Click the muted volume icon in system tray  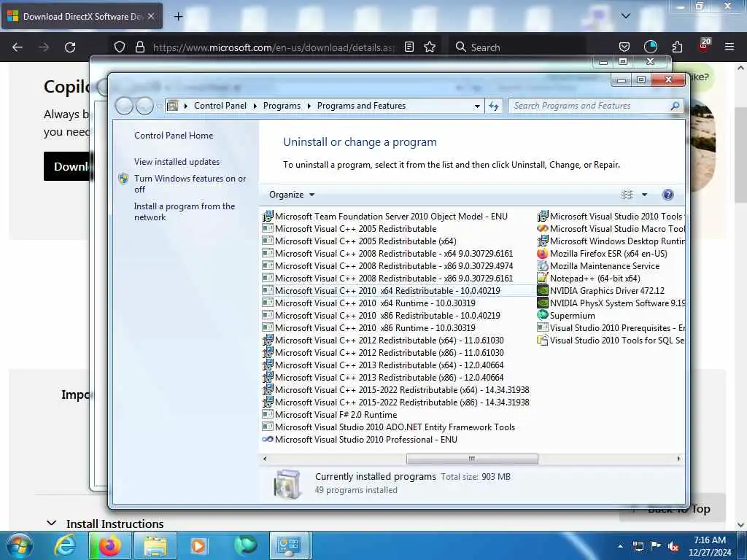(x=673, y=547)
